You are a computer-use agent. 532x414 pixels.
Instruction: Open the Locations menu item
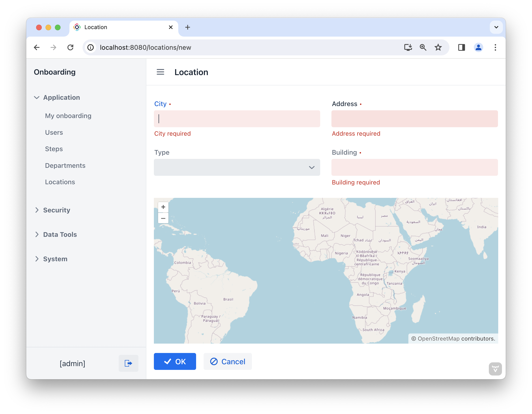(x=60, y=182)
